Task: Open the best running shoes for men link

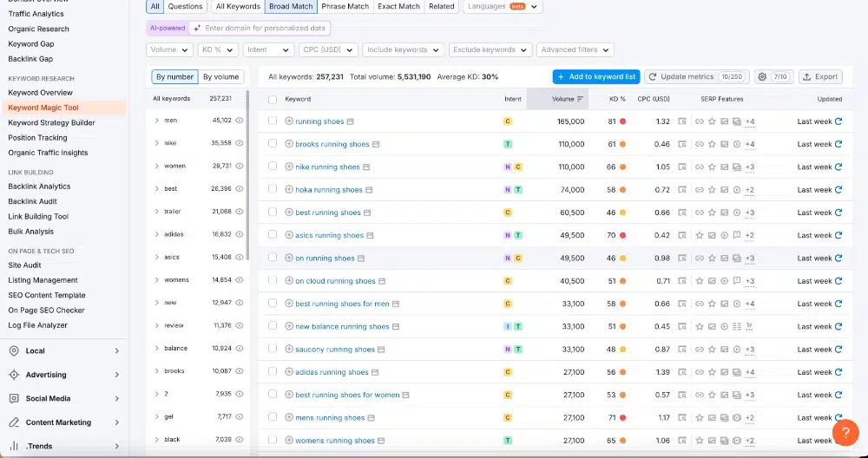Action: 342,304
